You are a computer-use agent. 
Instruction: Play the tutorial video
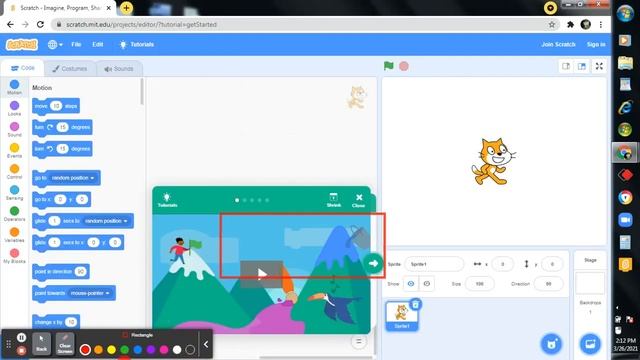point(261,274)
